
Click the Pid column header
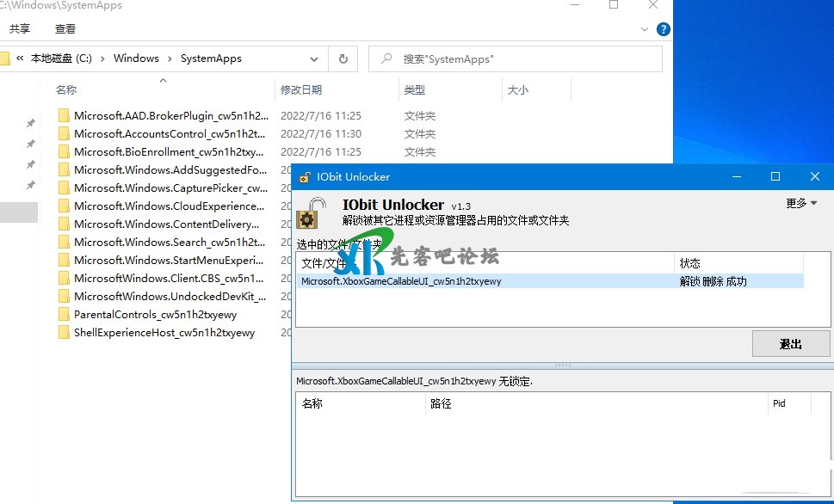coord(779,403)
